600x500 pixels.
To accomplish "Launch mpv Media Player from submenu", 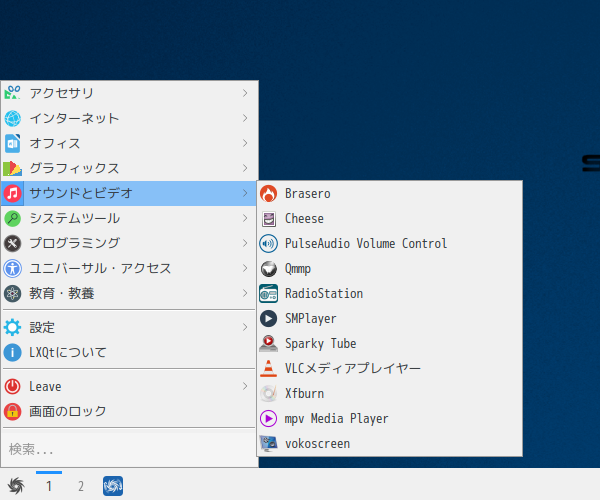I will pyautogui.click(x=390, y=419).
